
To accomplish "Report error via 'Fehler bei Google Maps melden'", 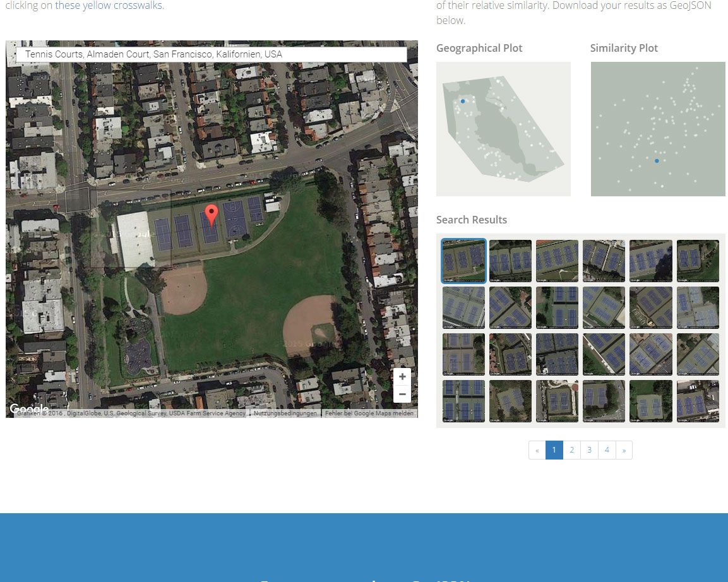I will [x=369, y=413].
